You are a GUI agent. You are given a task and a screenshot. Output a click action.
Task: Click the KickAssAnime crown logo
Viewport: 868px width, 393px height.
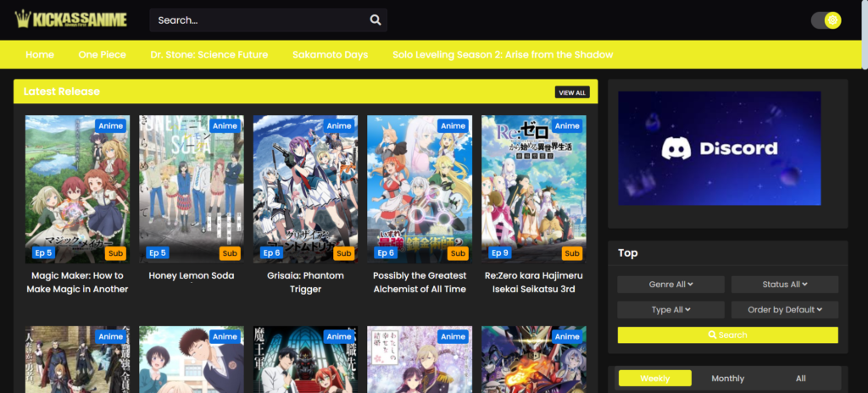coord(71,19)
